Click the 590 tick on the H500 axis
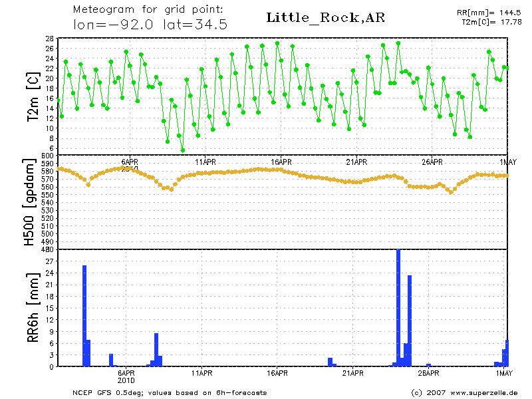The width and height of the screenshot is (532, 399). point(47,163)
